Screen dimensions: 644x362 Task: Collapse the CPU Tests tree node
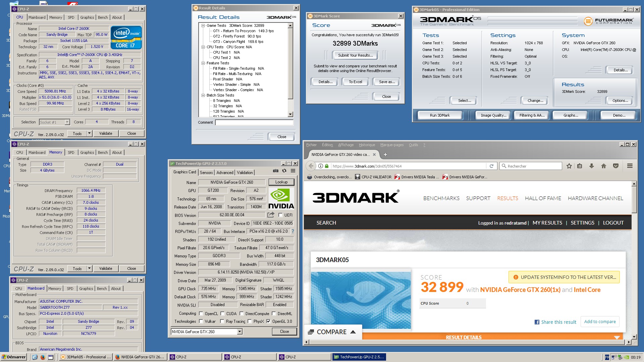click(x=203, y=47)
